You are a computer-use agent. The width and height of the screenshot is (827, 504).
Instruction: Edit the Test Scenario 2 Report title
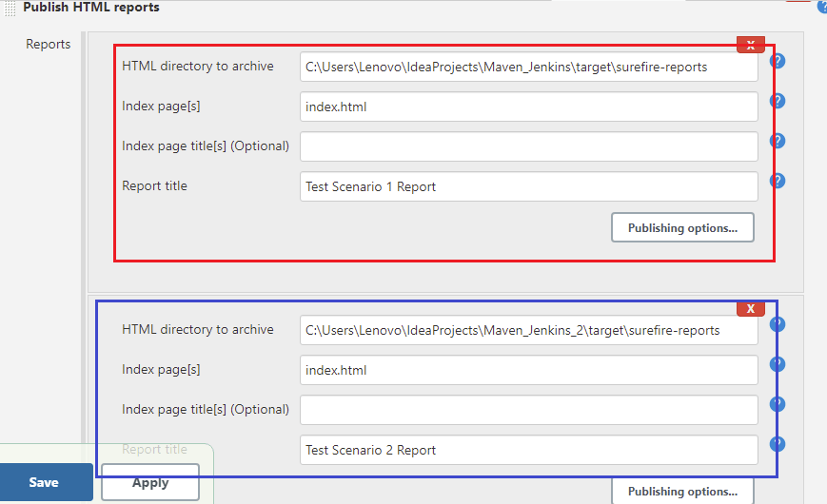pos(528,450)
